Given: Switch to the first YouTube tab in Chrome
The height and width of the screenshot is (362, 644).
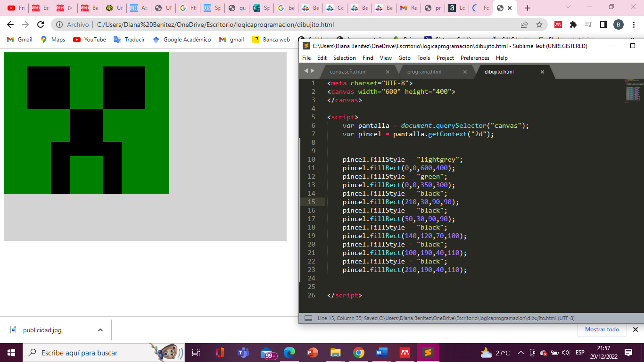Looking at the screenshot, I should click(x=16, y=8).
